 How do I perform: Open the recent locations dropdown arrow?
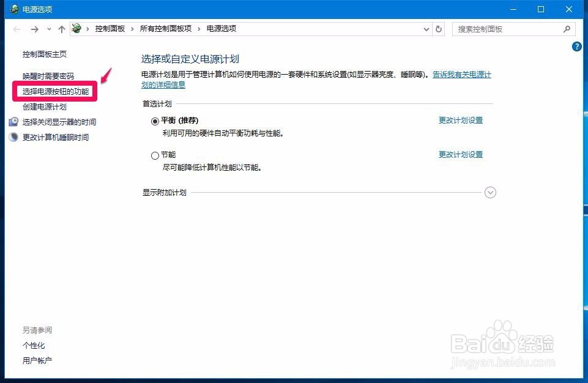pyautogui.click(x=49, y=29)
